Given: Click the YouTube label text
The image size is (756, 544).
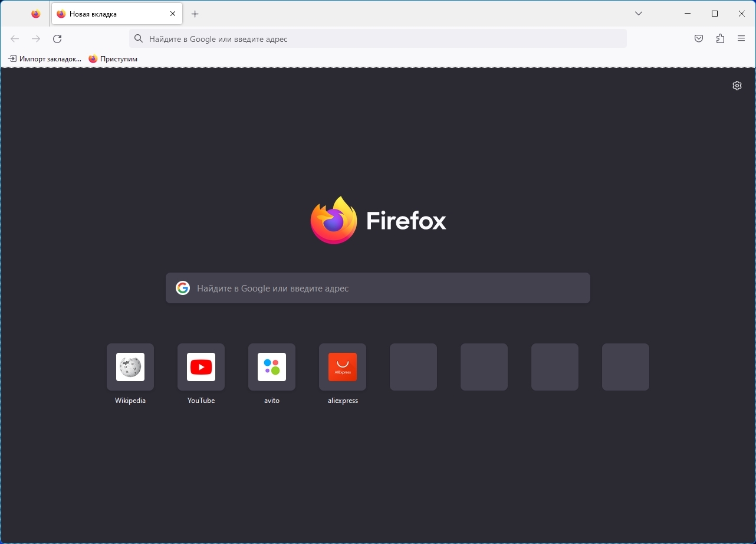Looking at the screenshot, I should tap(201, 401).
